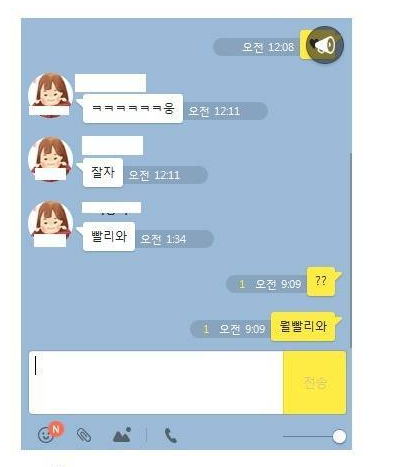Select the white 빨리와 message bubble

tap(109, 236)
